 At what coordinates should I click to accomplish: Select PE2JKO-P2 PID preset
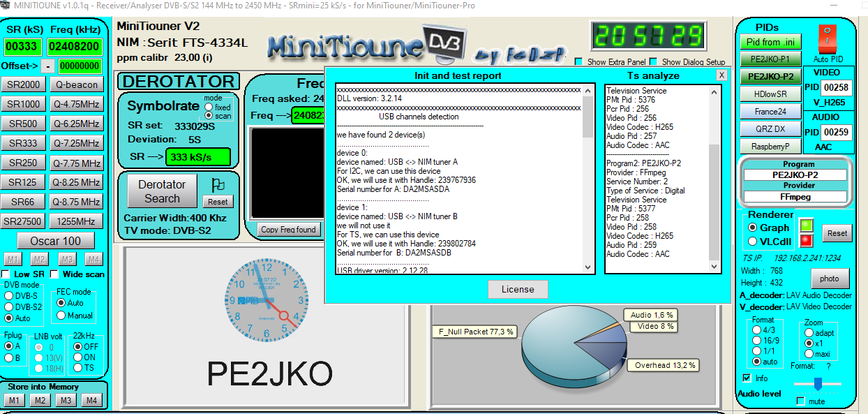(770, 77)
